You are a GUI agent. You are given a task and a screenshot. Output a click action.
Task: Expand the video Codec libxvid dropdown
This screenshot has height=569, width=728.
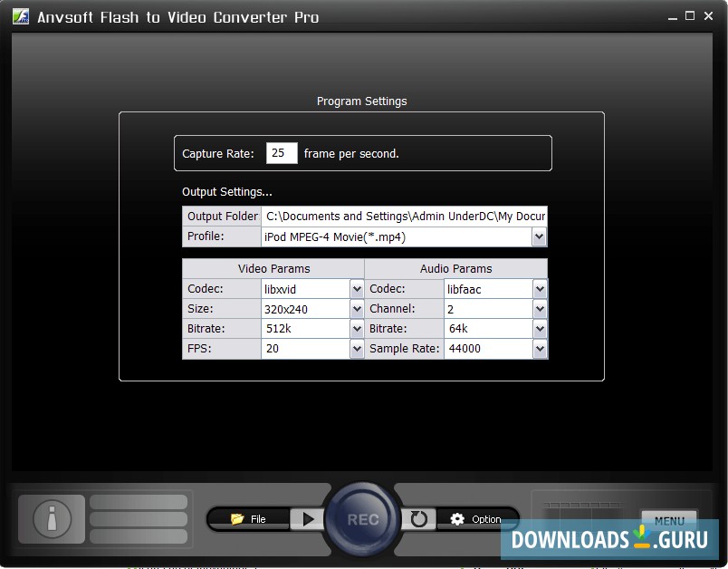pos(357,289)
